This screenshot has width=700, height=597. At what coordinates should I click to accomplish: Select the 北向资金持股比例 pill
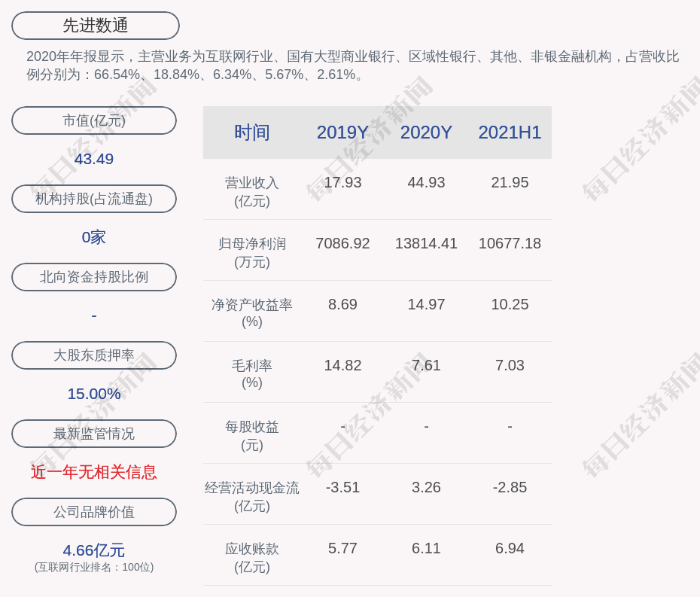coord(94,277)
